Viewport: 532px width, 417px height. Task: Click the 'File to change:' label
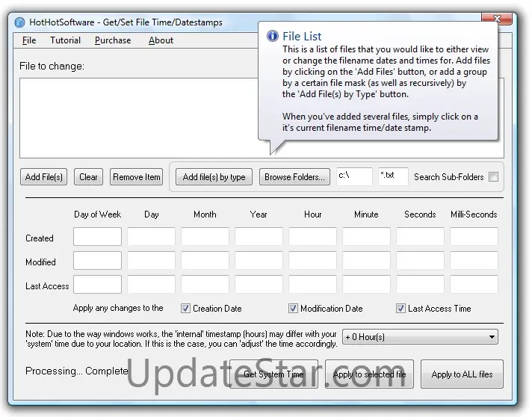(52, 66)
